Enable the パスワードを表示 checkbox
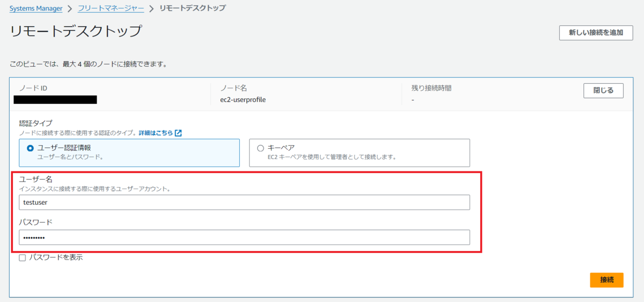The height and width of the screenshot is (302, 644). coord(23,257)
